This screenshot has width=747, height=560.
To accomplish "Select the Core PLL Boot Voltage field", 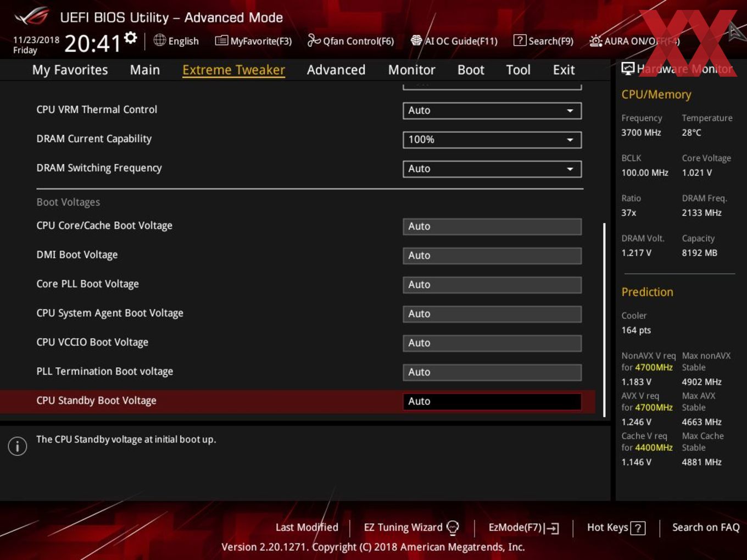I will click(492, 284).
